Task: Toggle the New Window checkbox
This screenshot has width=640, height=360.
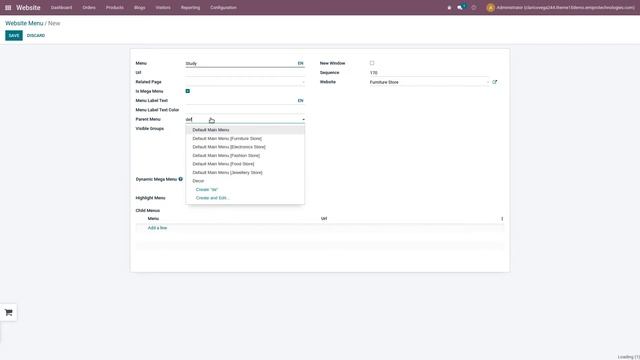Action: [x=372, y=63]
